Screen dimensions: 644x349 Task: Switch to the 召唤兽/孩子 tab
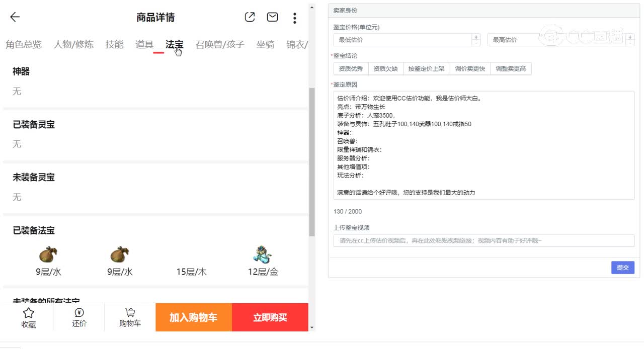219,44
